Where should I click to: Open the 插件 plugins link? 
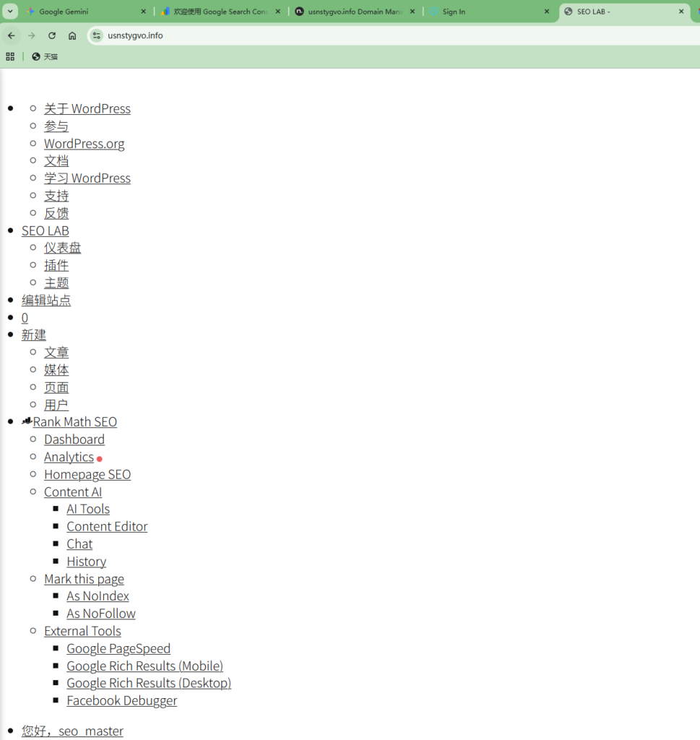[56, 265]
